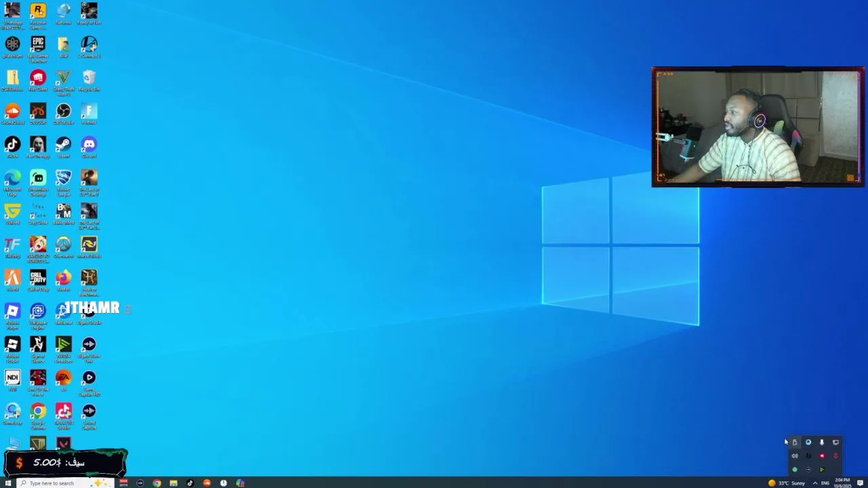Open the Fortnite desktop shortcut
This screenshot has height=488, width=868.
pyautogui.click(x=89, y=114)
